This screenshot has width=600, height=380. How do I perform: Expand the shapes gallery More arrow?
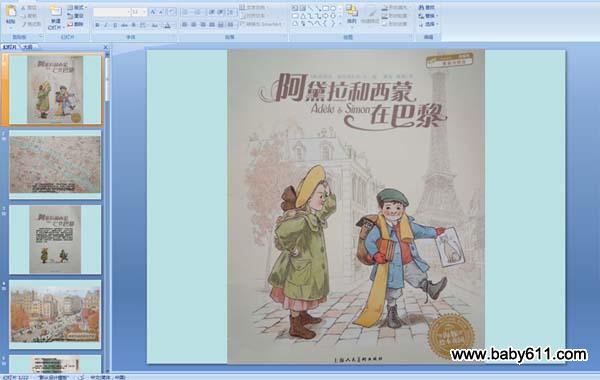(x=340, y=24)
